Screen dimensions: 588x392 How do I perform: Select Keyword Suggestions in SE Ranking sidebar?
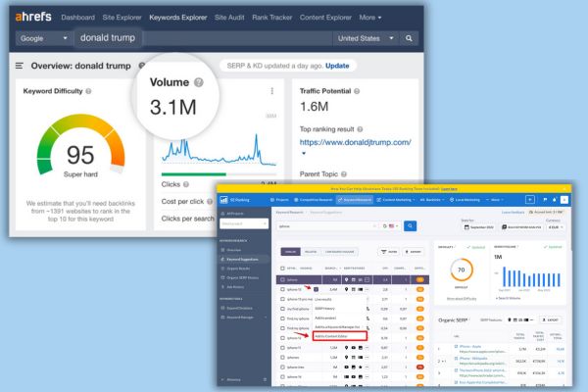pos(242,259)
